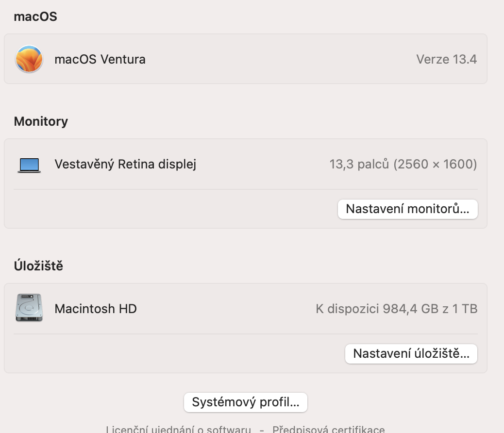The width and height of the screenshot is (504, 433).
Task: Open the Licenční ujednání o softwaru link
Action: coord(179,430)
